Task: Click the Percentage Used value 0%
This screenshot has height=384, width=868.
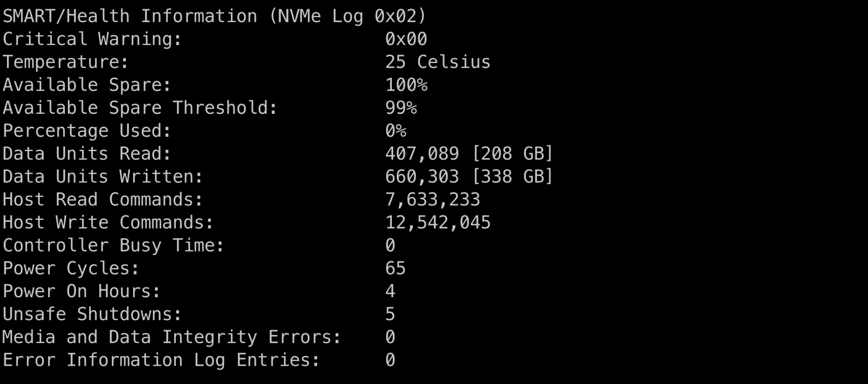Action: tap(395, 131)
